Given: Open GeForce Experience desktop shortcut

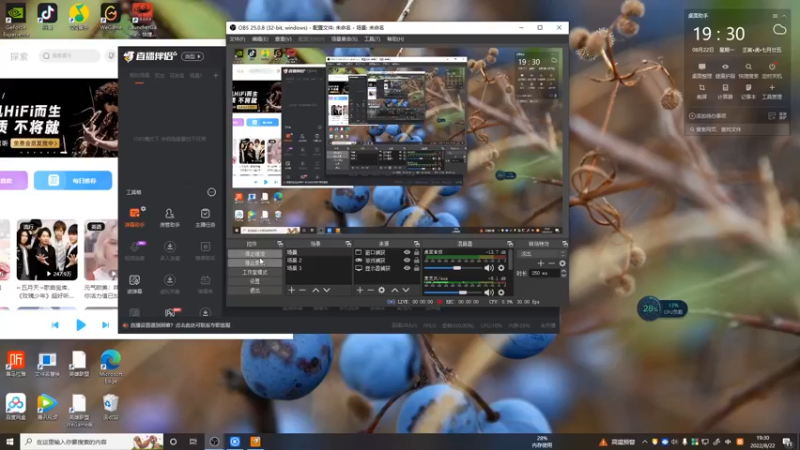Looking at the screenshot, I should [x=16, y=20].
